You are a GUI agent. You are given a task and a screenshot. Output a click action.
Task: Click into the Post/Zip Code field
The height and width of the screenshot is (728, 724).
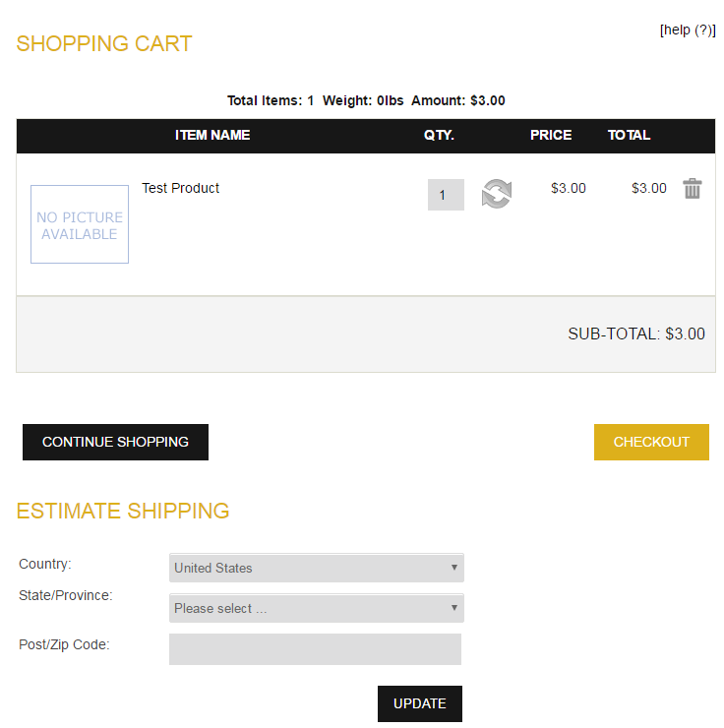click(315, 649)
